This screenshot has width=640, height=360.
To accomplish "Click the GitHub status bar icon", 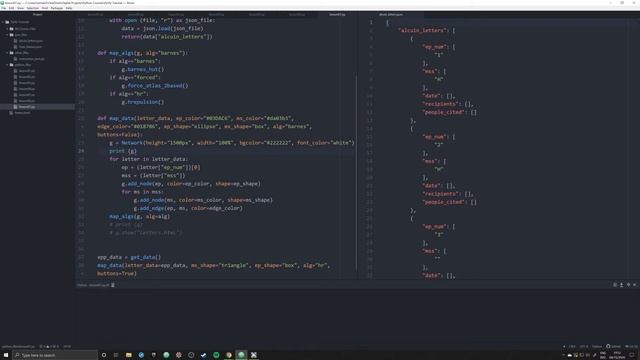I will [x=613, y=347].
